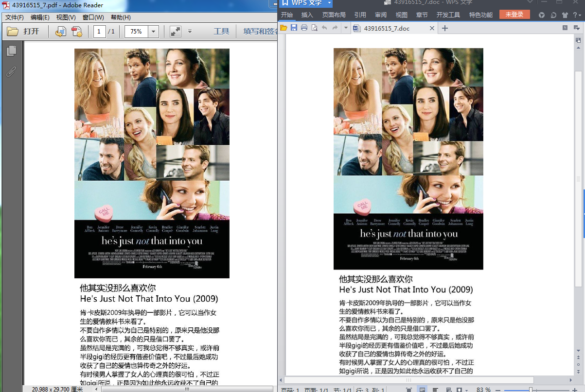The height and width of the screenshot is (392, 585).
Task: Click the WPS tab history/clock icon at tab bar right
Action: pyautogui.click(x=565, y=28)
